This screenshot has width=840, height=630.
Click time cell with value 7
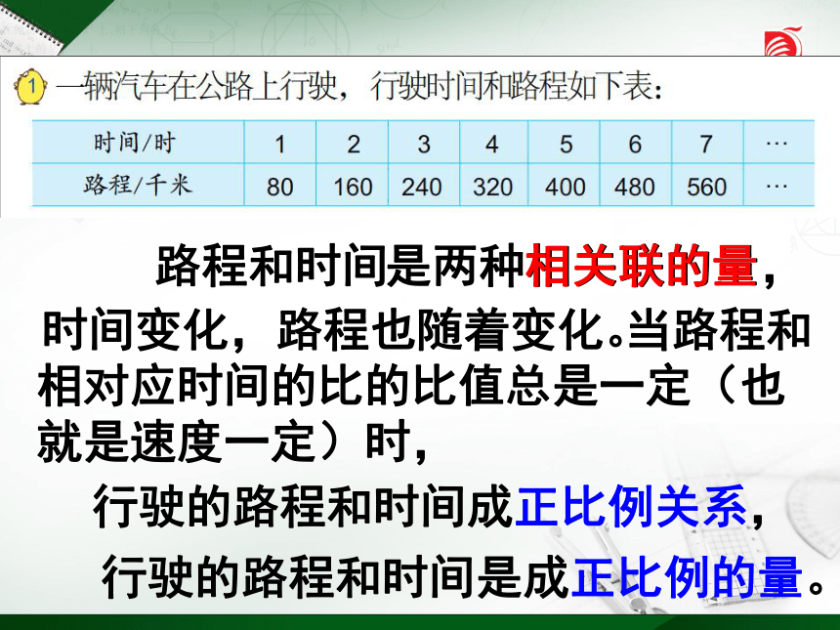click(707, 143)
